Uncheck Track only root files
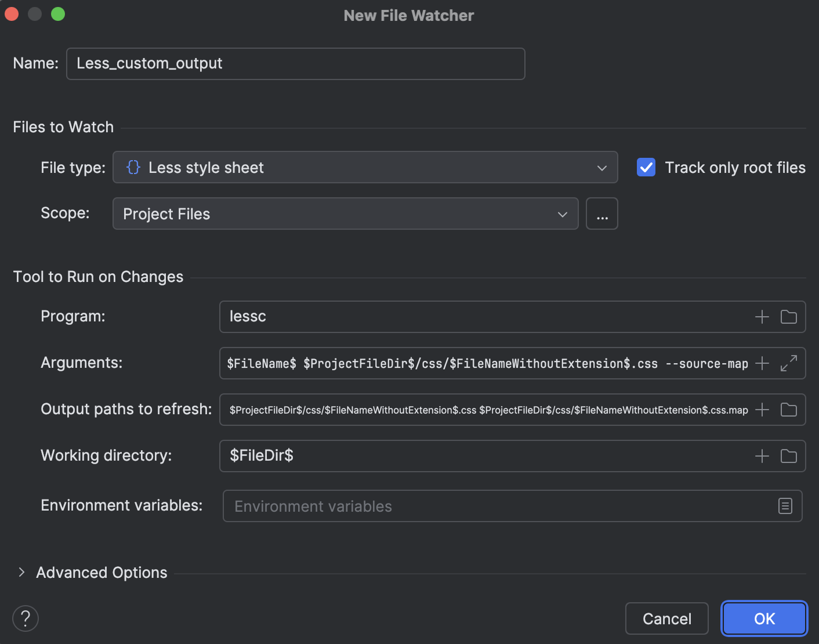 tap(646, 167)
